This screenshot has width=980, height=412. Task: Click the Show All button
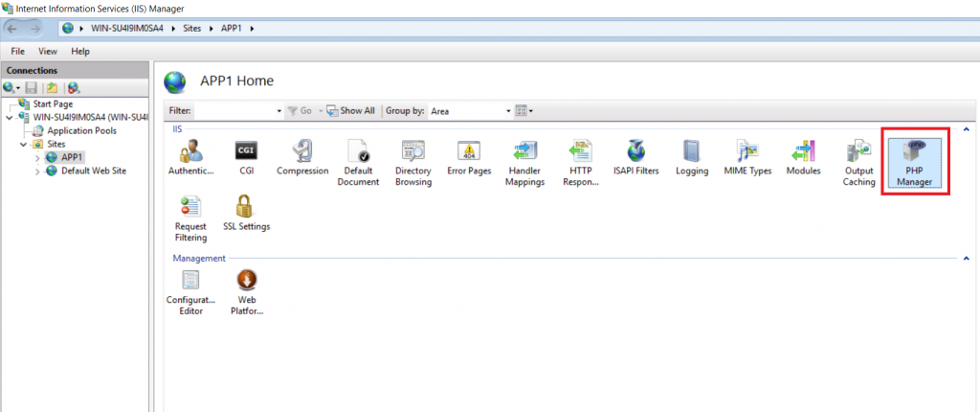click(x=351, y=111)
